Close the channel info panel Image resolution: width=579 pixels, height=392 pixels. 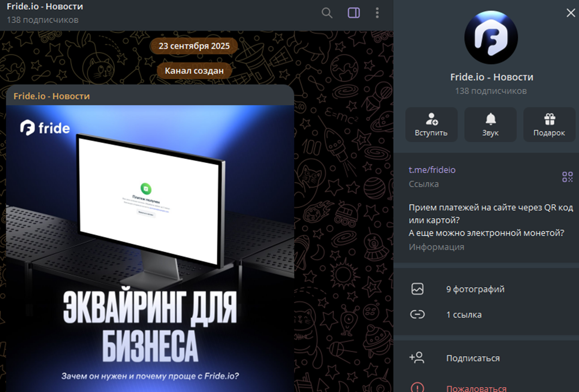571,13
